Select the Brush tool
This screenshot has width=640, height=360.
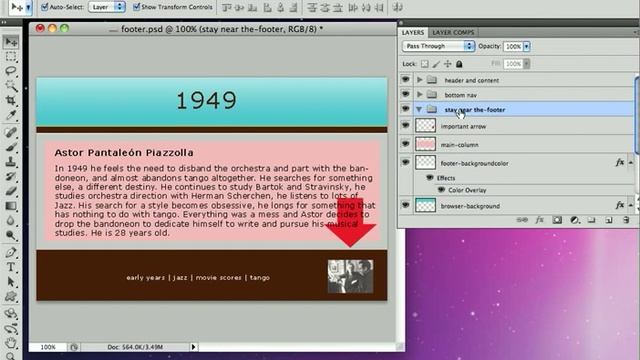click(x=11, y=147)
